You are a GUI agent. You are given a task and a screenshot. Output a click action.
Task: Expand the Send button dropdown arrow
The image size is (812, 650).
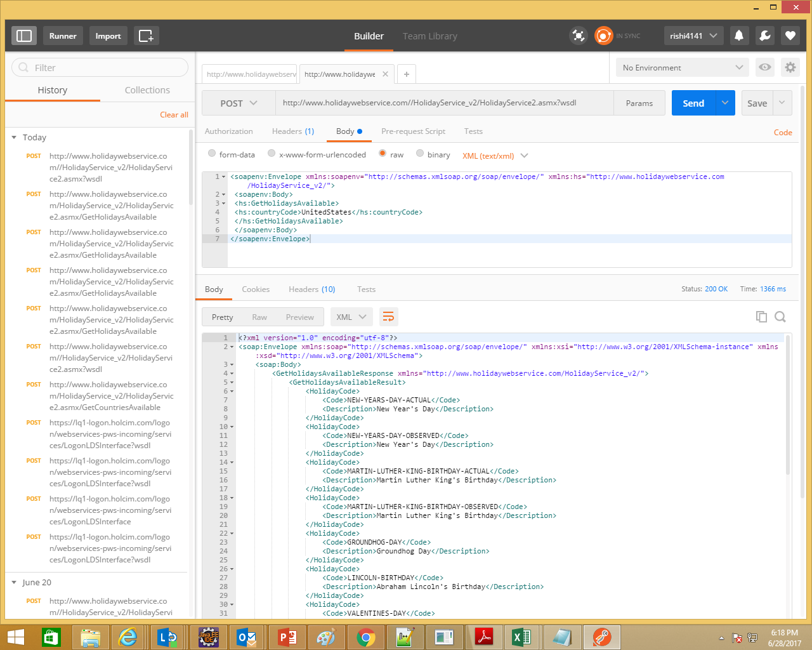point(725,103)
